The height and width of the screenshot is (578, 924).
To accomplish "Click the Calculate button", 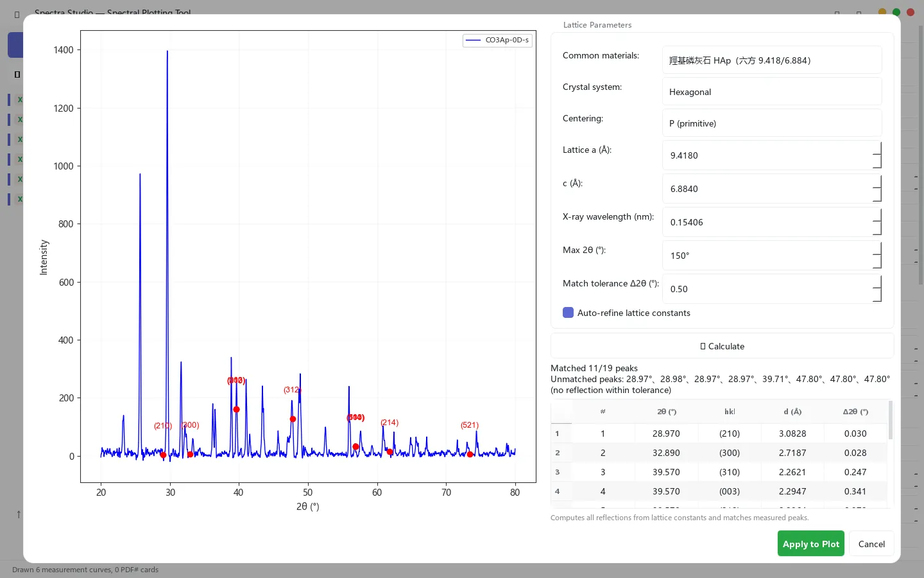I will click(722, 346).
